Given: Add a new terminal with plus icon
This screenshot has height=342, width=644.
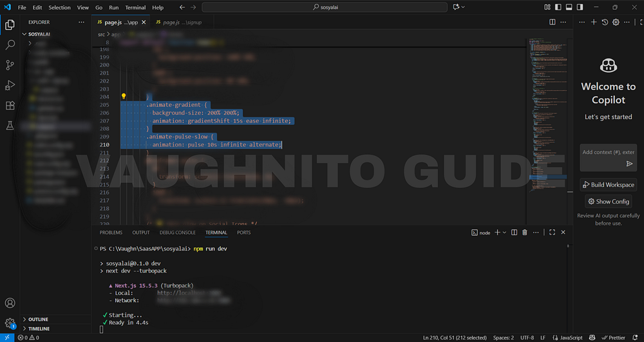Looking at the screenshot, I should click(497, 233).
